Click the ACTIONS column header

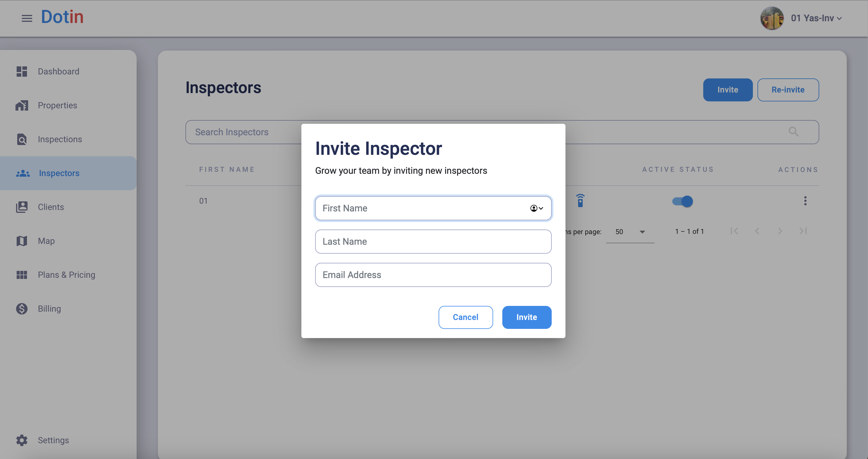(x=798, y=170)
